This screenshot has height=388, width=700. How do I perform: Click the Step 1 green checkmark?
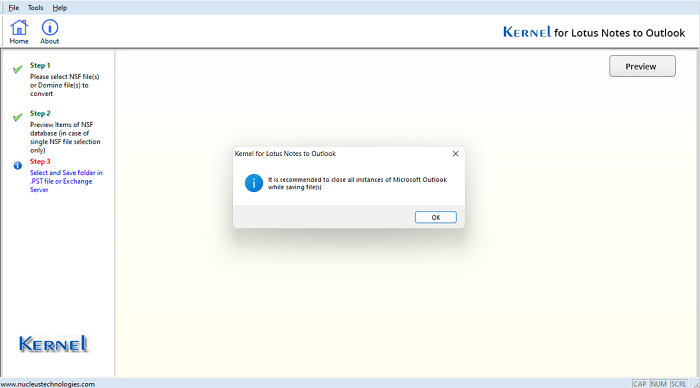(x=17, y=69)
